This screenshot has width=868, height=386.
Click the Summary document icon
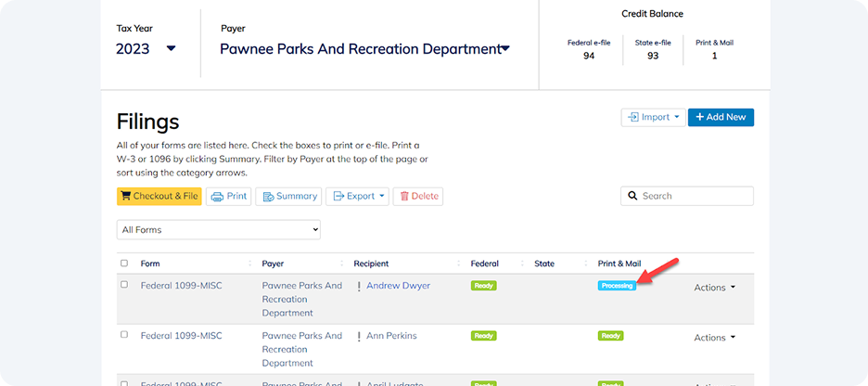coord(268,197)
